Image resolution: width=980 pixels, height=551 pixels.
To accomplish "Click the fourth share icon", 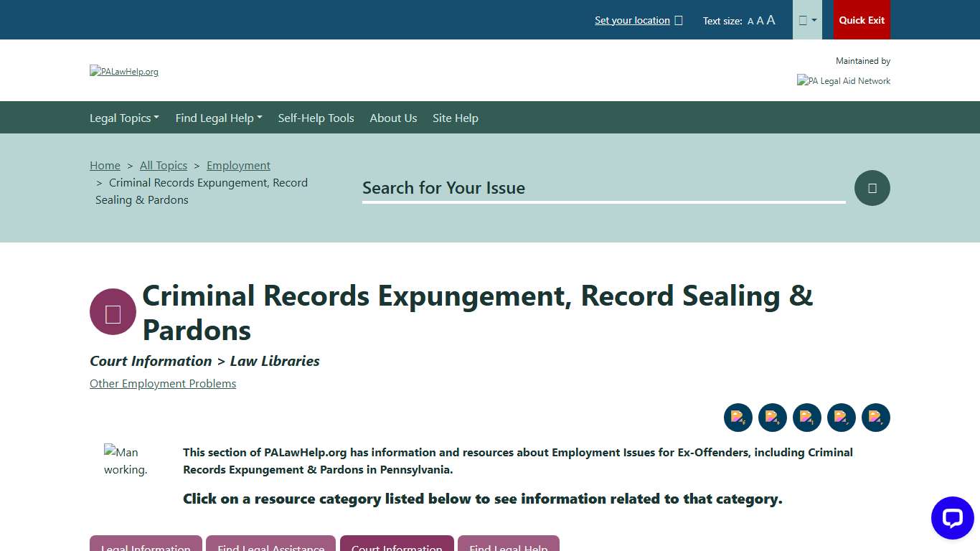I will click(x=842, y=417).
